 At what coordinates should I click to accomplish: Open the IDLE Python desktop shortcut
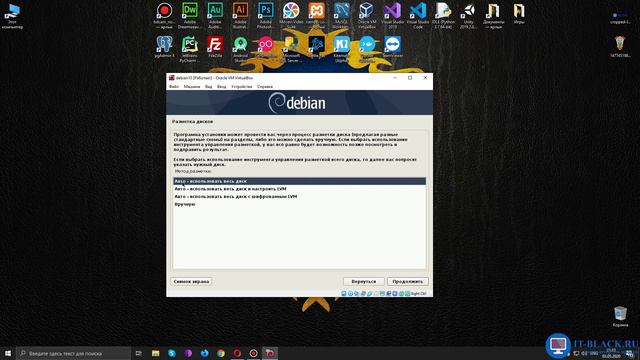[443, 16]
